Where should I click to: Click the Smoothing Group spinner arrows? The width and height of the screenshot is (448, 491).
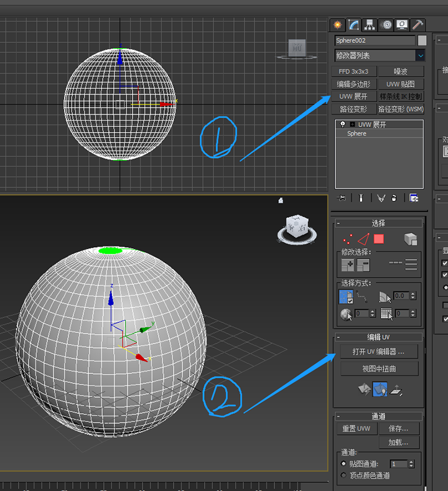[413, 314]
